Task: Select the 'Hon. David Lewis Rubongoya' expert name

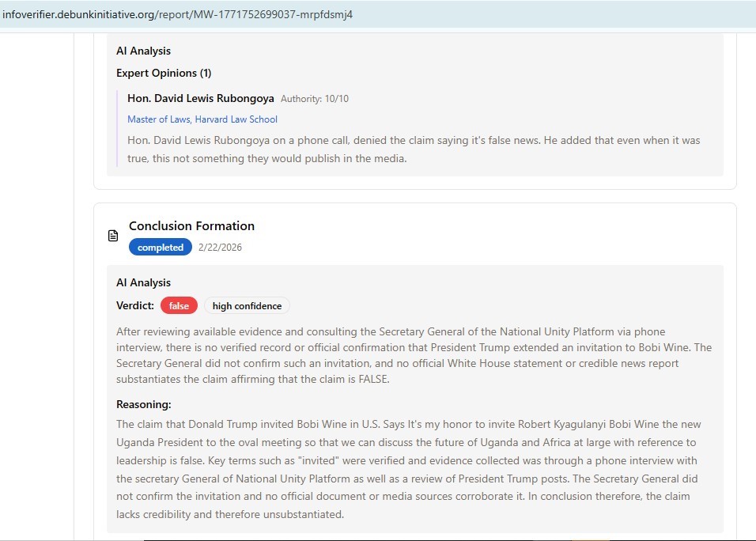Action: pos(201,99)
